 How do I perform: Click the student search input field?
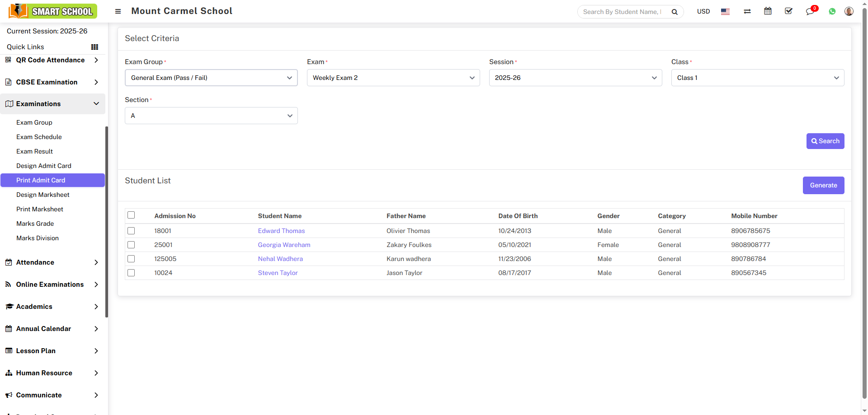tap(622, 12)
